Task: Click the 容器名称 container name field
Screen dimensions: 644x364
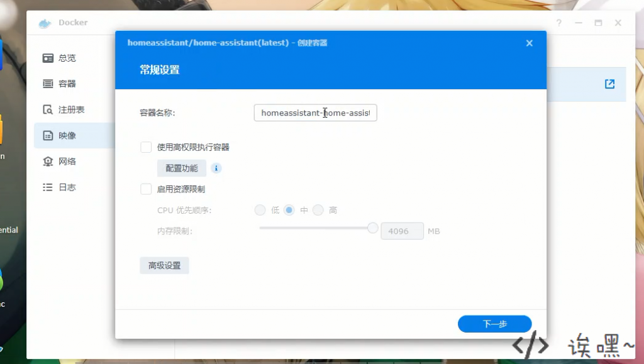Action: pos(316,113)
